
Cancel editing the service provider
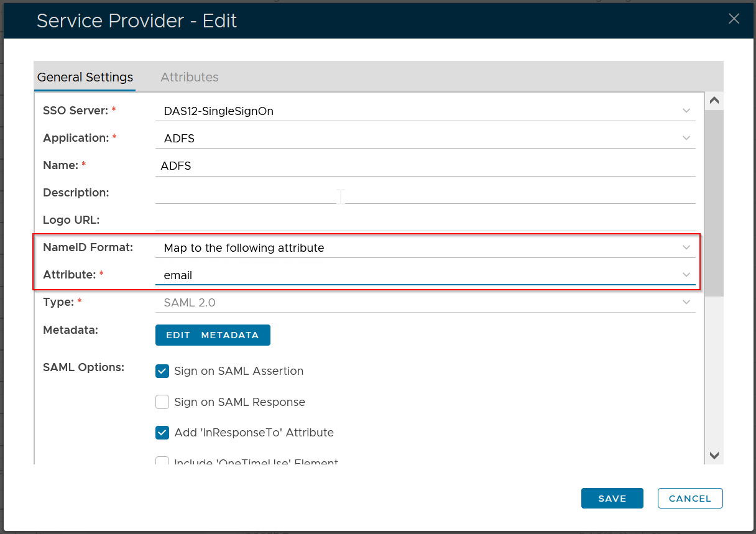pyautogui.click(x=689, y=499)
